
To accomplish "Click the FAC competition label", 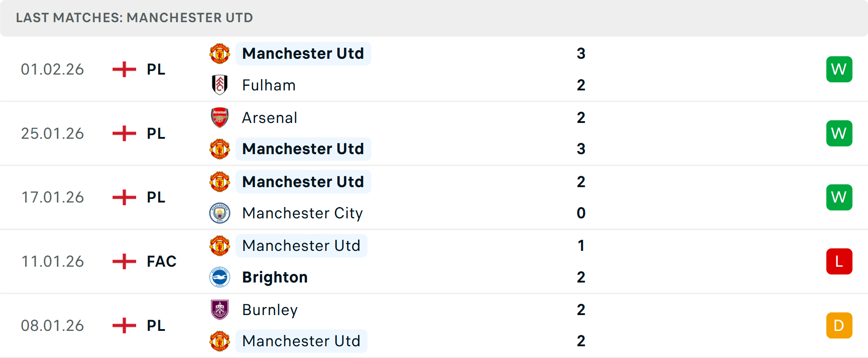I will 161,261.
